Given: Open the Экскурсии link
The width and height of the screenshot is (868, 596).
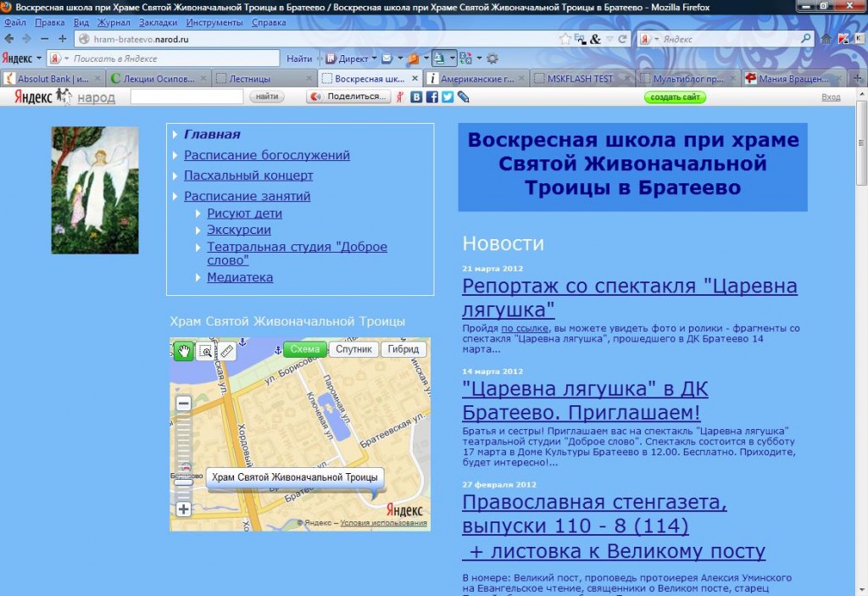Looking at the screenshot, I should [239, 230].
